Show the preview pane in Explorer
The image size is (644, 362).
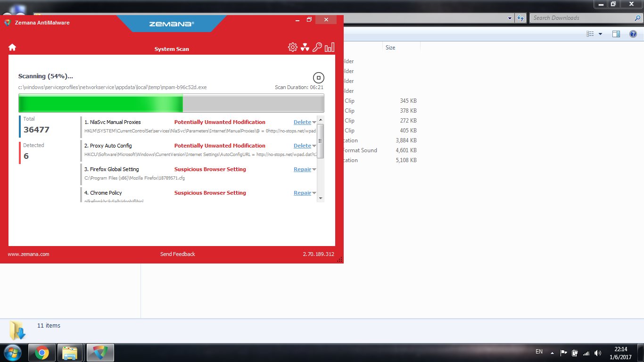[x=616, y=34]
